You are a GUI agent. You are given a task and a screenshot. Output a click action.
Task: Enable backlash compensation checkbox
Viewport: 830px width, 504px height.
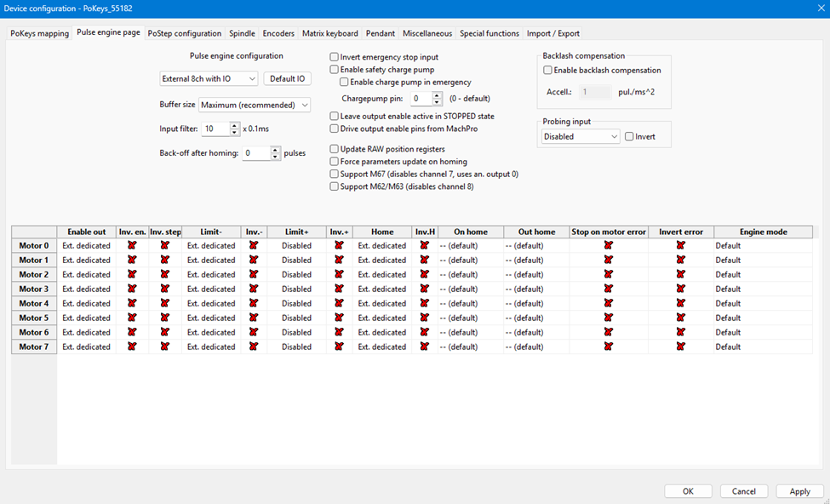548,71
